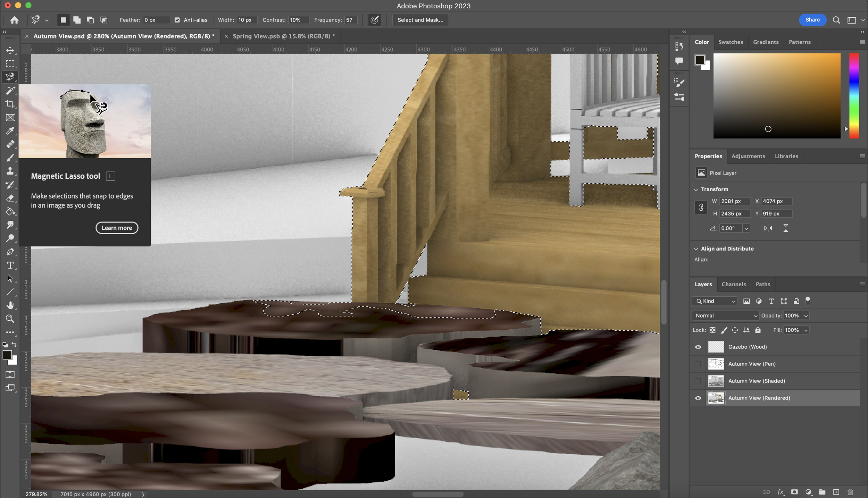
Task: Open the tool preset picker arrow
Action: (47, 20)
